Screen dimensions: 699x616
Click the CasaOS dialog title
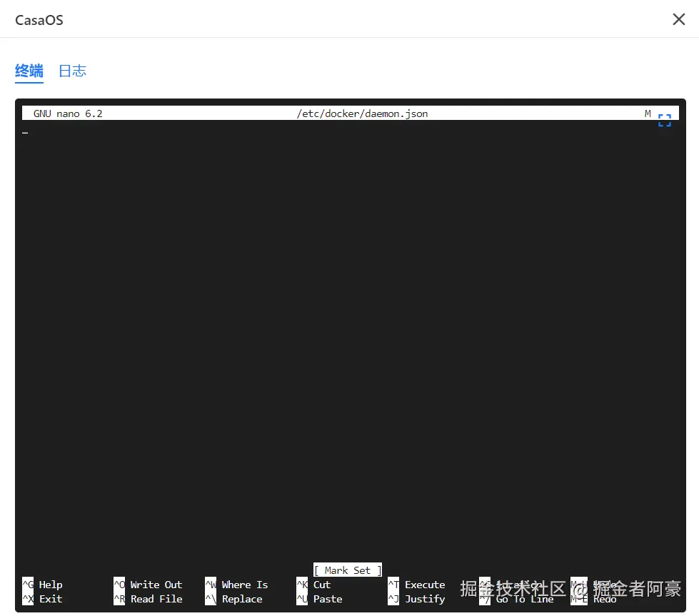[x=39, y=20]
